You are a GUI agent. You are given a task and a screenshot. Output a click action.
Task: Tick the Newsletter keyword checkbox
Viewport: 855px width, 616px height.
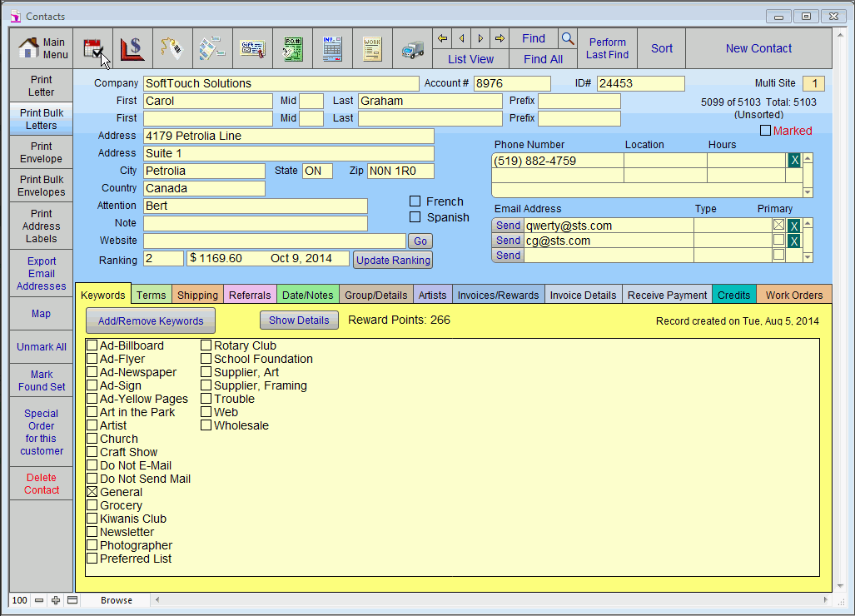(92, 532)
